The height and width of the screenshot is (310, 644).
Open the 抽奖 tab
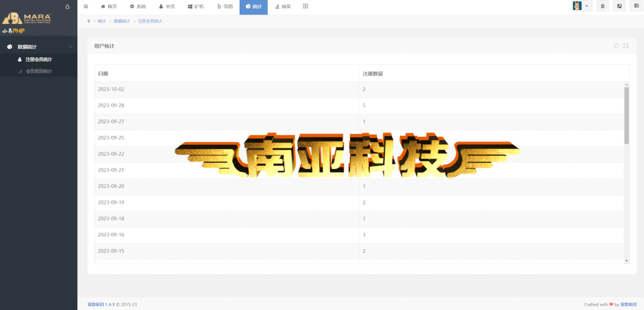click(x=282, y=6)
